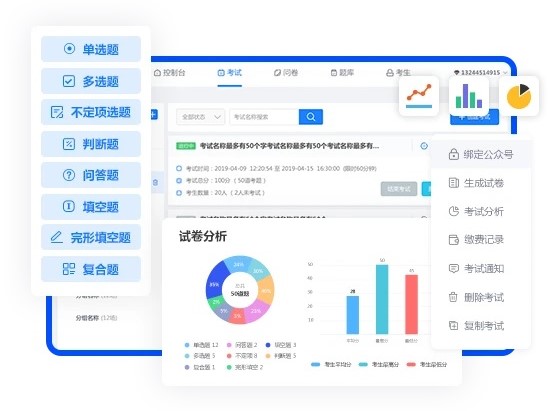This screenshot has width=548, height=411.
Task: Open the 全部状态 status dropdown
Action: [x=201, y=117]
